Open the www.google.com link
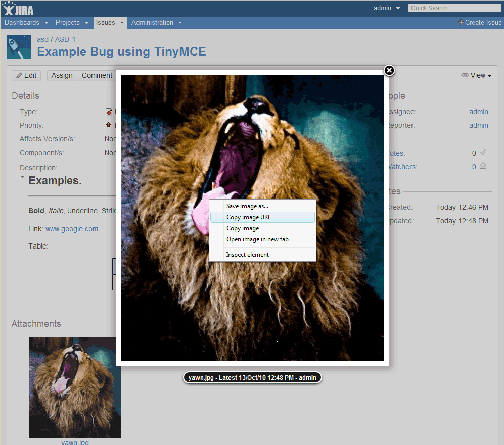This screenshot has height=445, width=504. [71, 229]
